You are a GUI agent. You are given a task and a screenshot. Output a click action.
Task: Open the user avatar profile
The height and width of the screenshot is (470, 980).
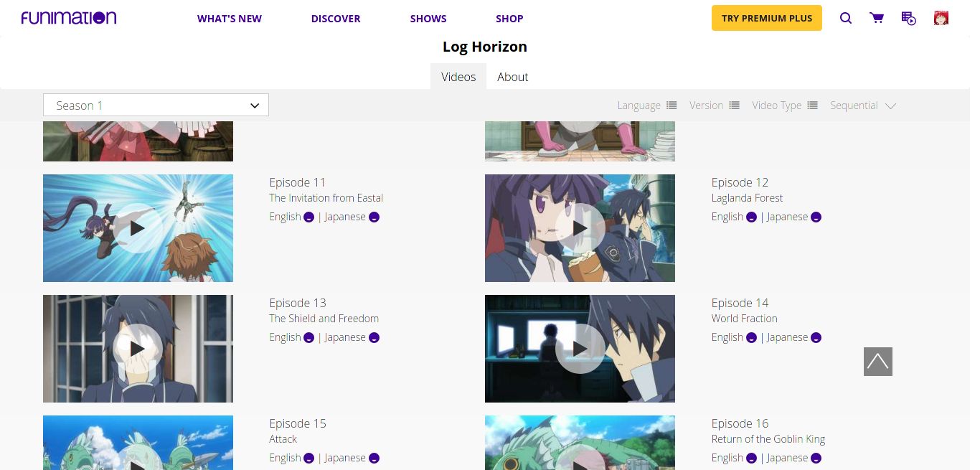click(x=941, y=18)
